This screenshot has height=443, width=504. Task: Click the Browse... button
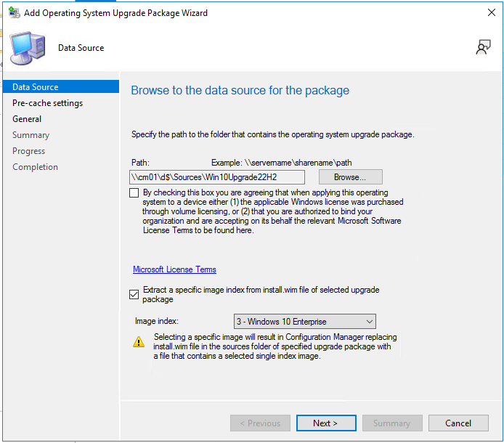pos(350,177)
